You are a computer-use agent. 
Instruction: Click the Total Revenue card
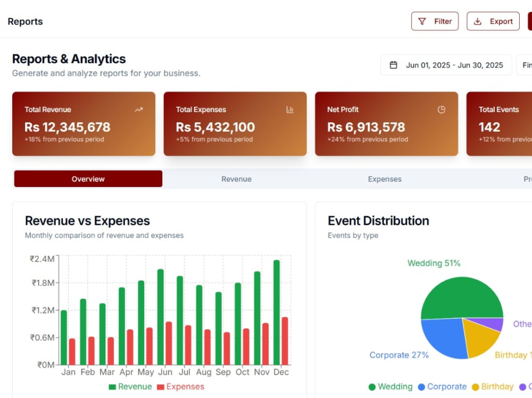[84, 124]
